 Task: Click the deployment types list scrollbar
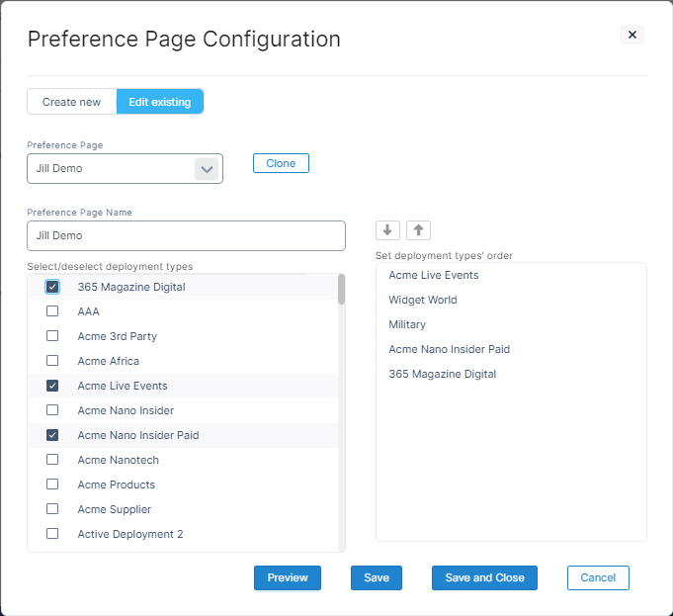[341, 291]
